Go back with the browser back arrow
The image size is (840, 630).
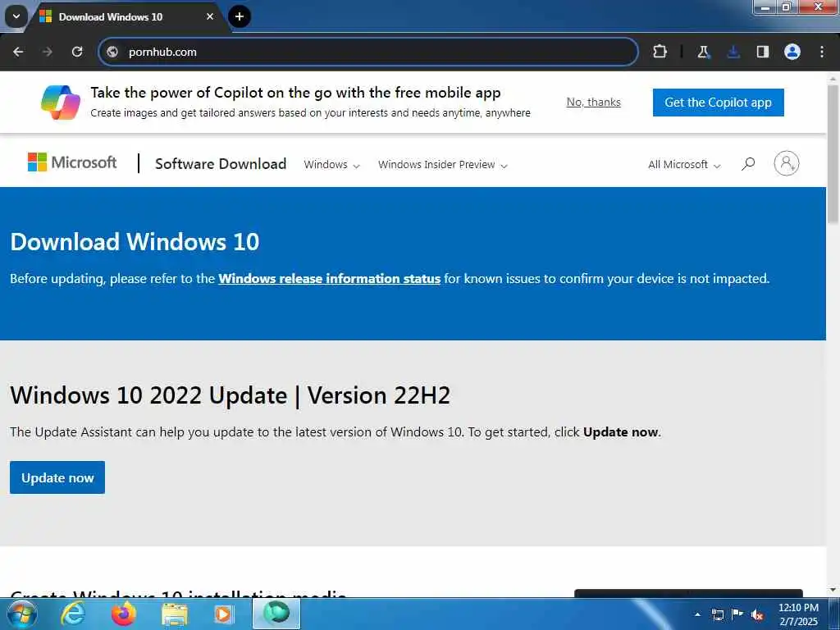[x=18, y=52]
